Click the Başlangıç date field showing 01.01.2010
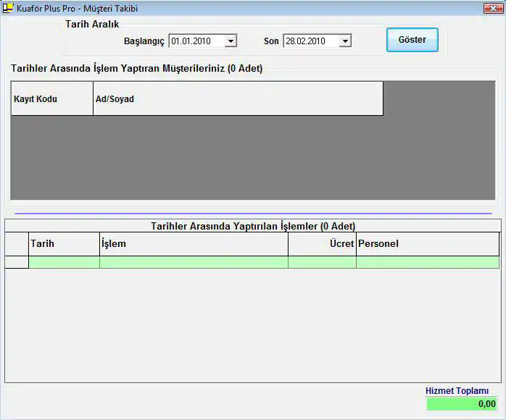Image resolution: width=506 pixels, height=420 pixels. pos(196,41)
